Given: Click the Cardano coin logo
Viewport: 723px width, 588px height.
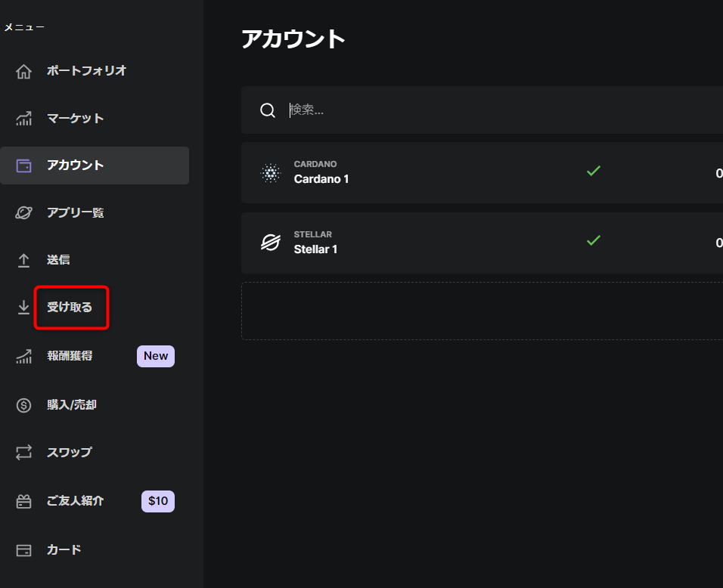Looking at the screenshot, I should click(271, 173).
